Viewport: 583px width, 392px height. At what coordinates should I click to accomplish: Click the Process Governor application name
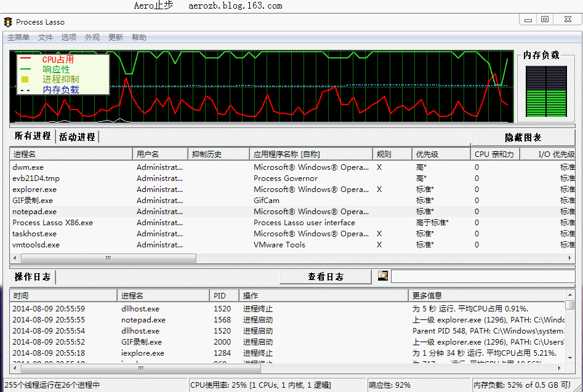coord(286,178)
